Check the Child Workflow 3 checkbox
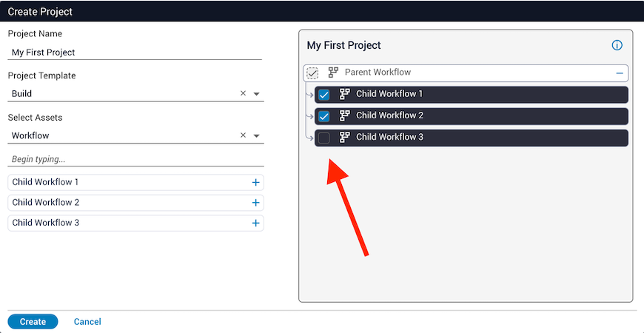This screenshot has height=333, width=644. (x=323, y=138)
